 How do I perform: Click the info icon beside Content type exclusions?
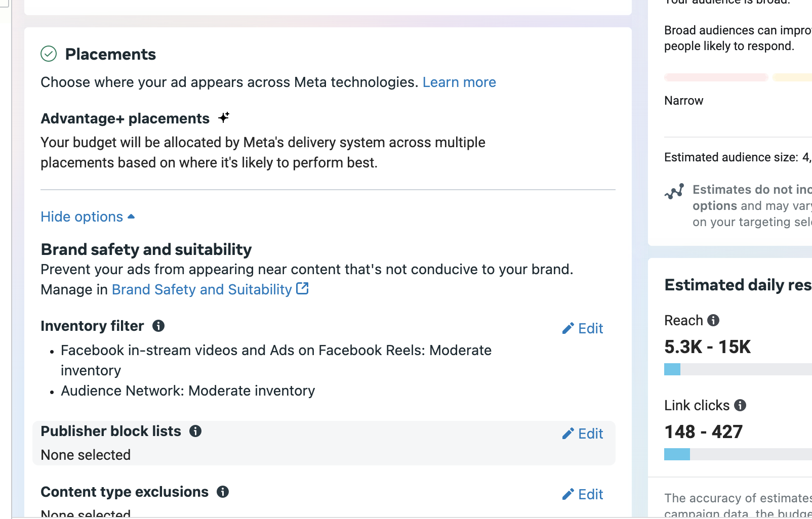tap(223, 492)
